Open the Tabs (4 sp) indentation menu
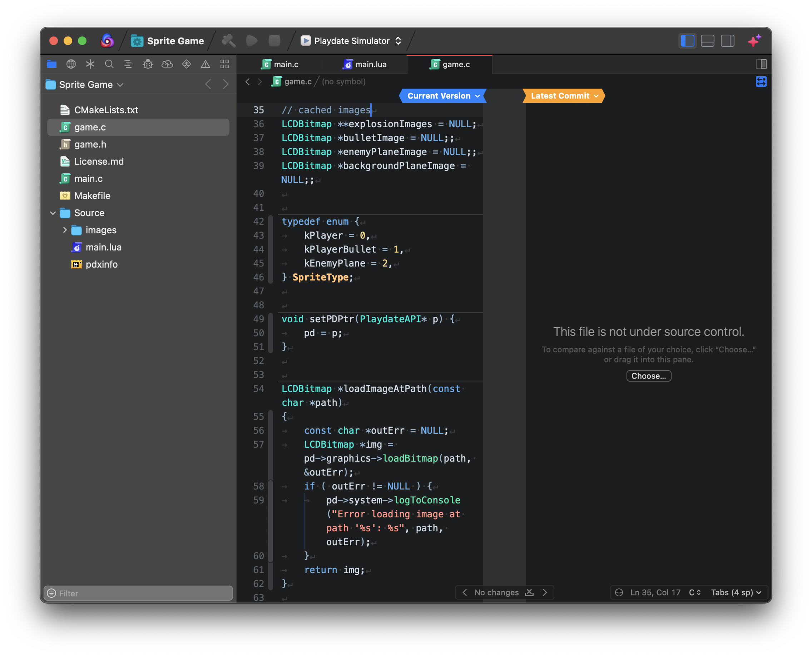The width and height of the screenshot is (812, 656). click(x=736, y=592)
